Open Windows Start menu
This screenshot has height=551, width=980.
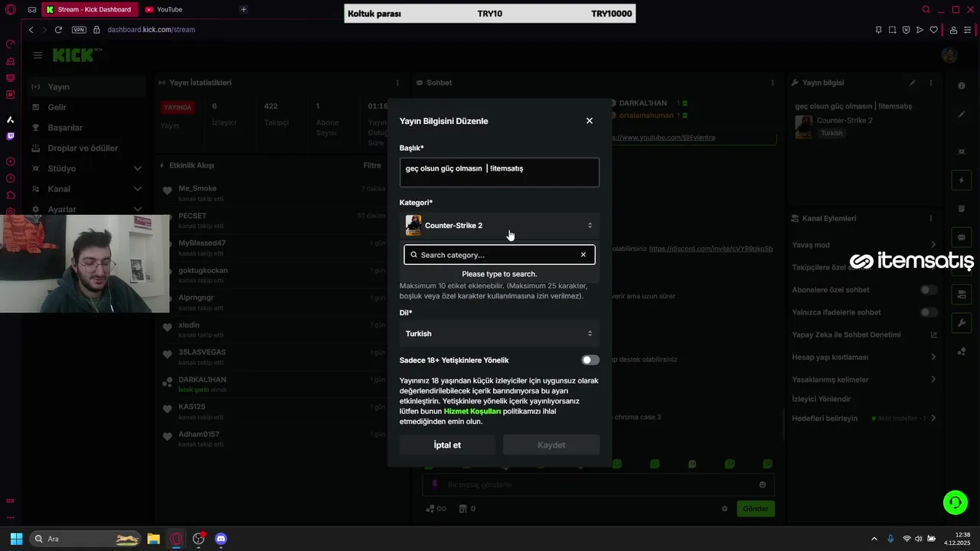(x=16, y=539)
